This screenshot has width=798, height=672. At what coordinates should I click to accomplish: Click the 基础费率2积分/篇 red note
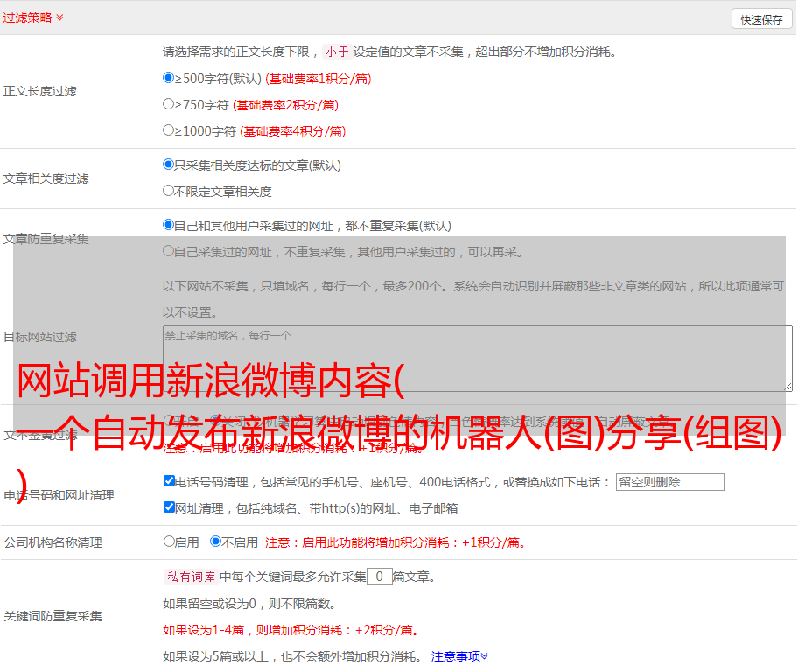click(285, 105)
